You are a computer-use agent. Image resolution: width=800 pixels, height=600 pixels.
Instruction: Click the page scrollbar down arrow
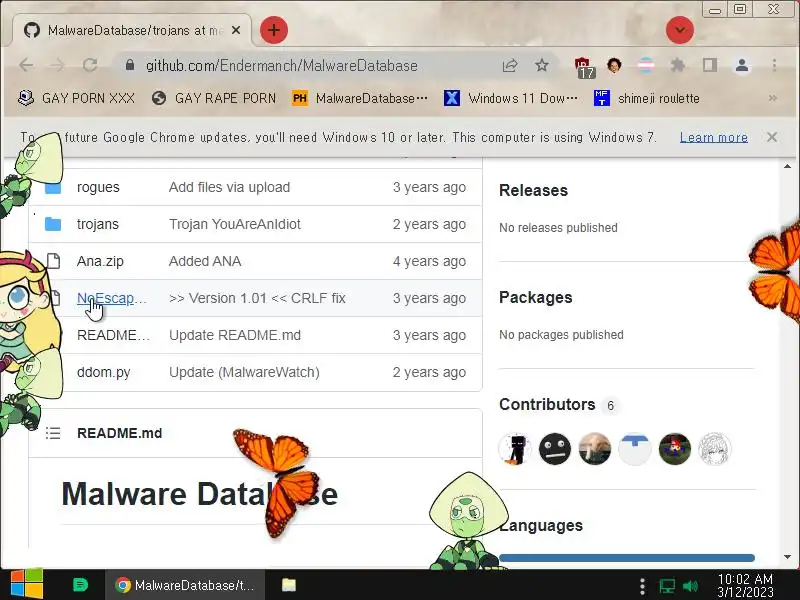(787, 557)
